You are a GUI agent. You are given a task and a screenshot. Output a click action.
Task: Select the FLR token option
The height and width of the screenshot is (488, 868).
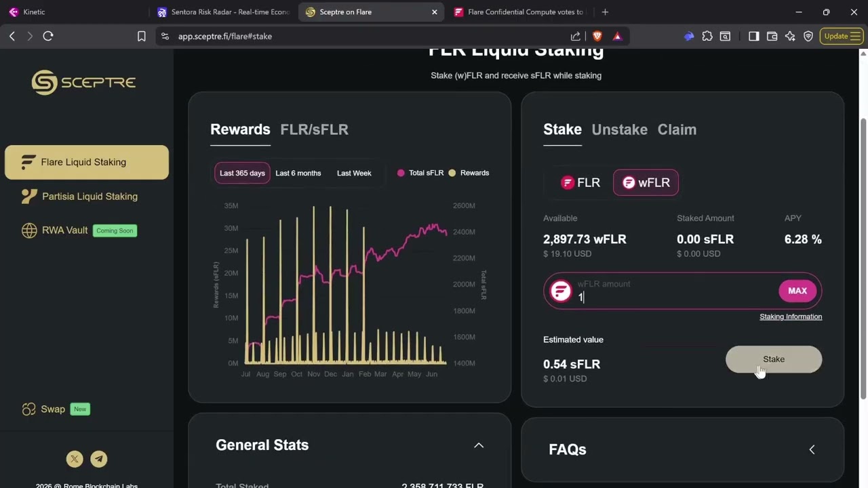pyautogui.click(x=580, y=182)
